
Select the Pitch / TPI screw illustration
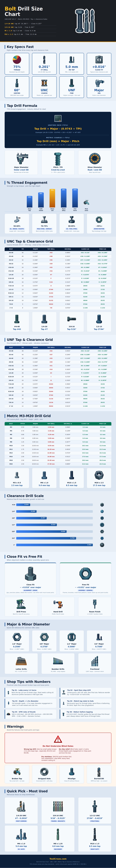pos(58,159)
